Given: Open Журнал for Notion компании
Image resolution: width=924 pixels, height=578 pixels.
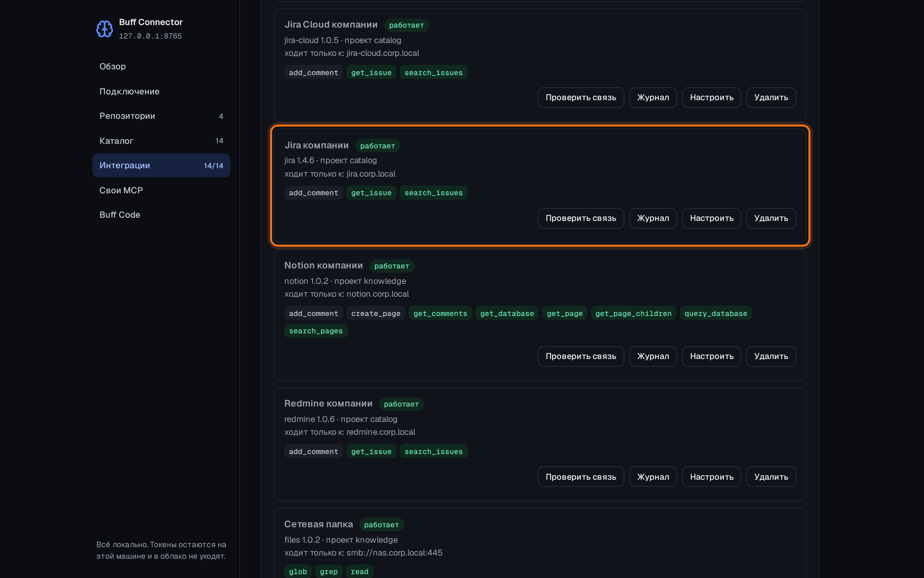Looking at the screenshot, I should pyautogui.click(x=653, y=356).
